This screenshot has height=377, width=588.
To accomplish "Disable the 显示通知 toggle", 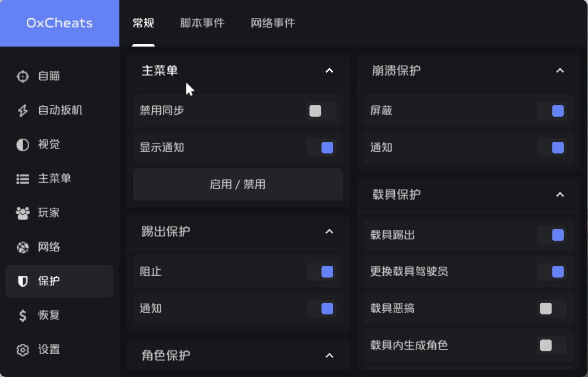I will click(321, 147).
